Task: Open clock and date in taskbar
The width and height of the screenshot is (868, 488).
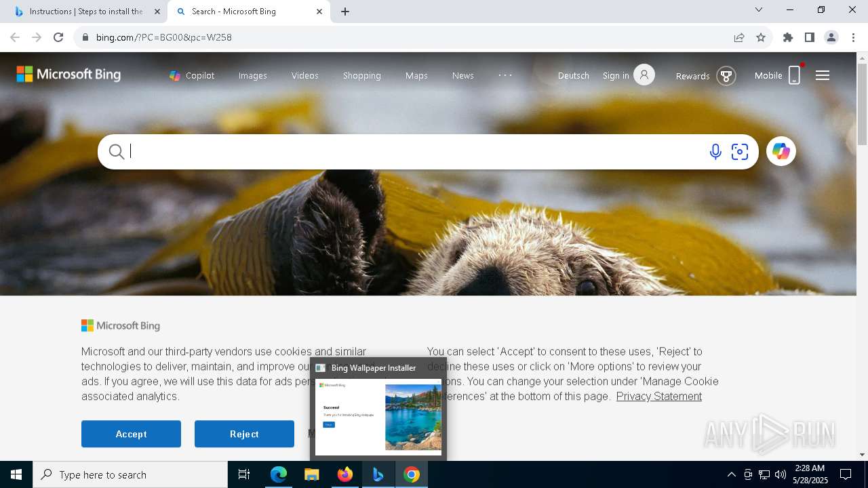Action: point(810,474)
